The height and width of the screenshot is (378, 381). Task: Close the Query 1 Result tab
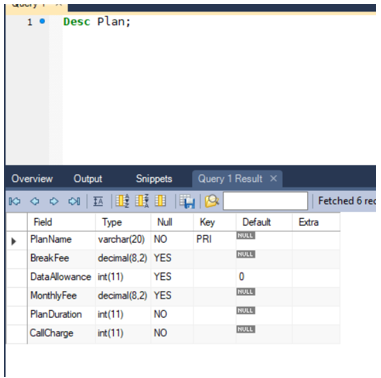[273, 178]
